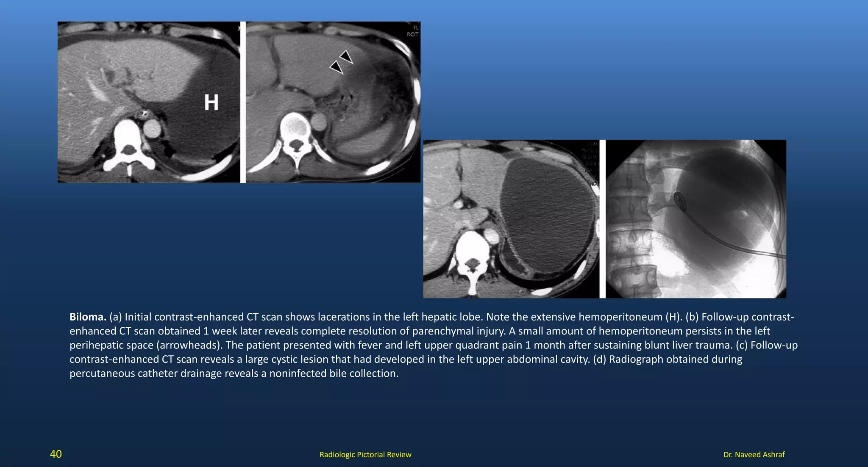Screen dimensions: 868x467
Task: Click the catheter drainage radiograph image
Action: [x=696, y=219]
